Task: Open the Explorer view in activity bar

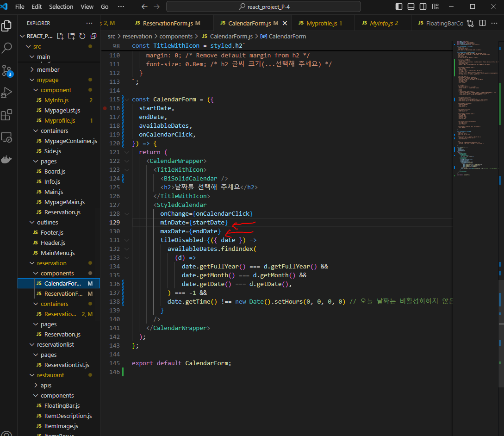Action: point(6,26)
